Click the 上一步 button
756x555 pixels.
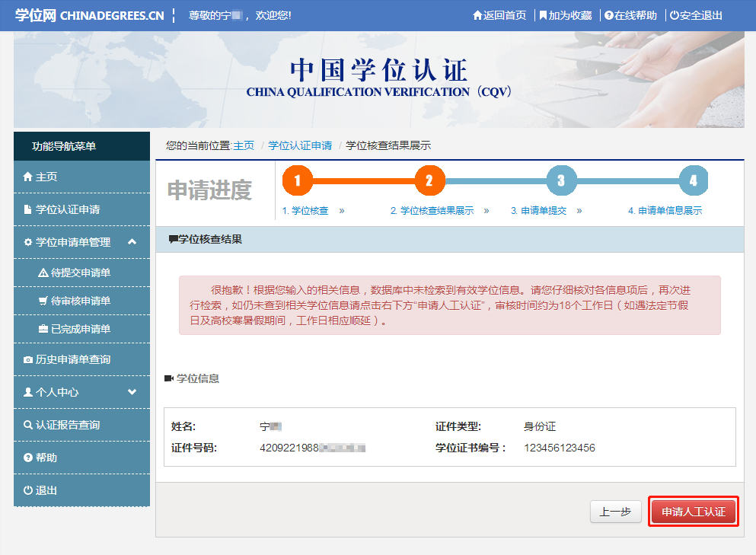[x=616, y=512]
